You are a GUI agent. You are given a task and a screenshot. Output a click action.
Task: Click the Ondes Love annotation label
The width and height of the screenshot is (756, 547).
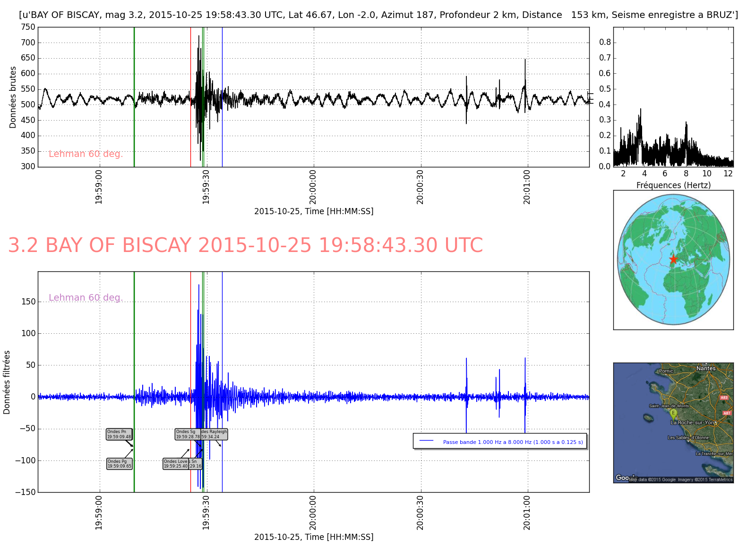click(176, 464)
